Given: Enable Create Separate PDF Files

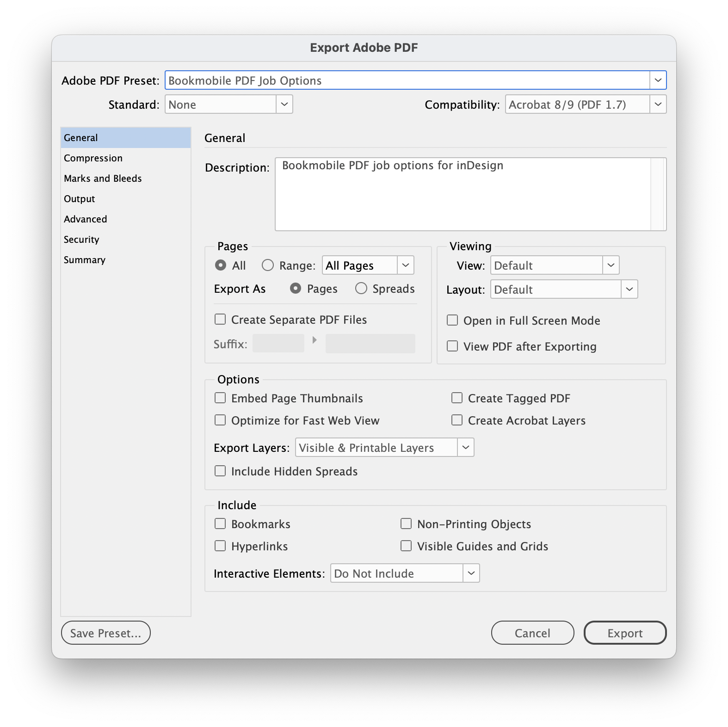Looking at the screenshot, I should pos(220,320).
